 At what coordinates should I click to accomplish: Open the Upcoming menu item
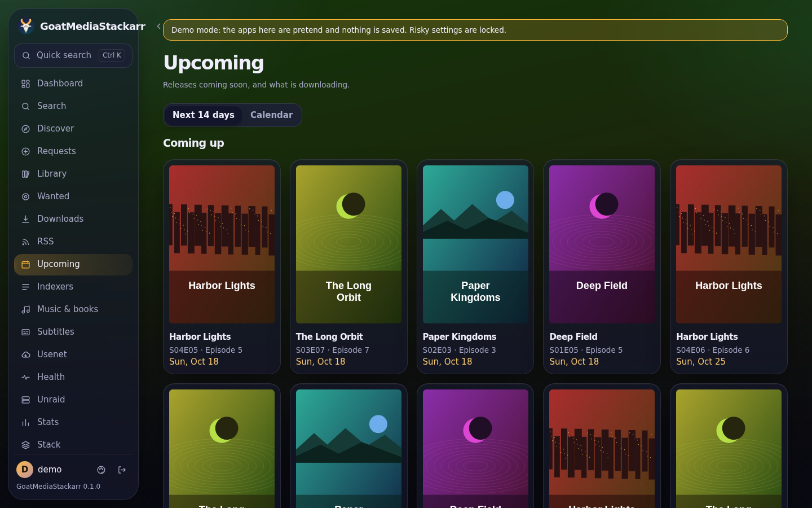[x=73, y=264]
